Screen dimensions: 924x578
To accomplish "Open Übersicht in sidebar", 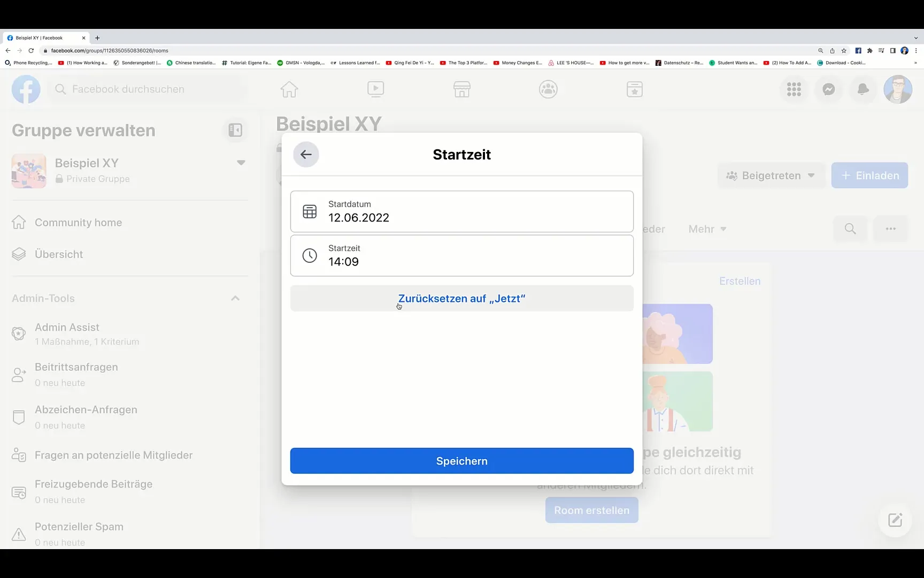I will tap(130, 254).
